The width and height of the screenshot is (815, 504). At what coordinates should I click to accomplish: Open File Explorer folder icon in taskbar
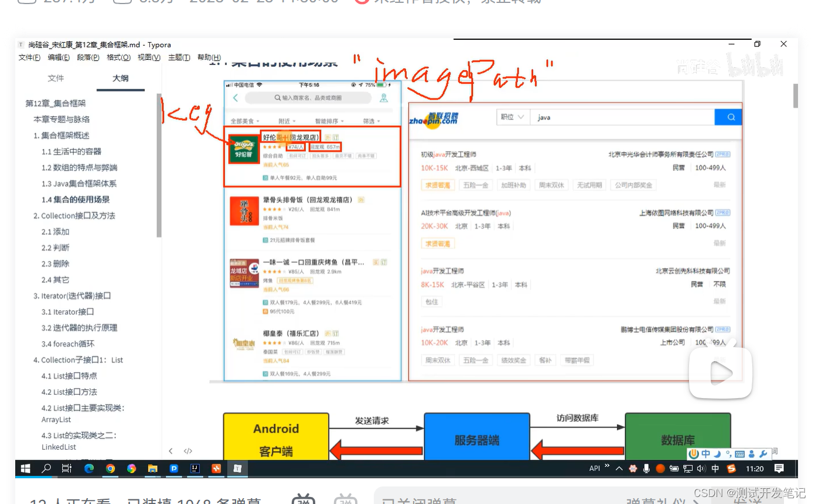[x=152, y=468]
